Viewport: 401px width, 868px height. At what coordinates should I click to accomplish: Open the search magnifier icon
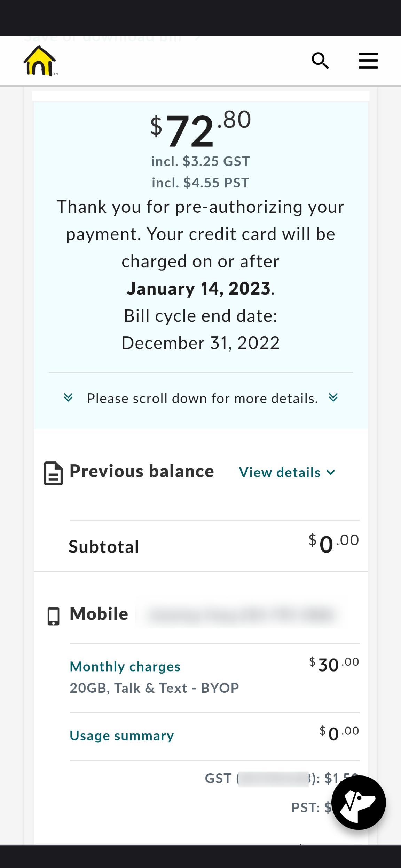(320, 61)
